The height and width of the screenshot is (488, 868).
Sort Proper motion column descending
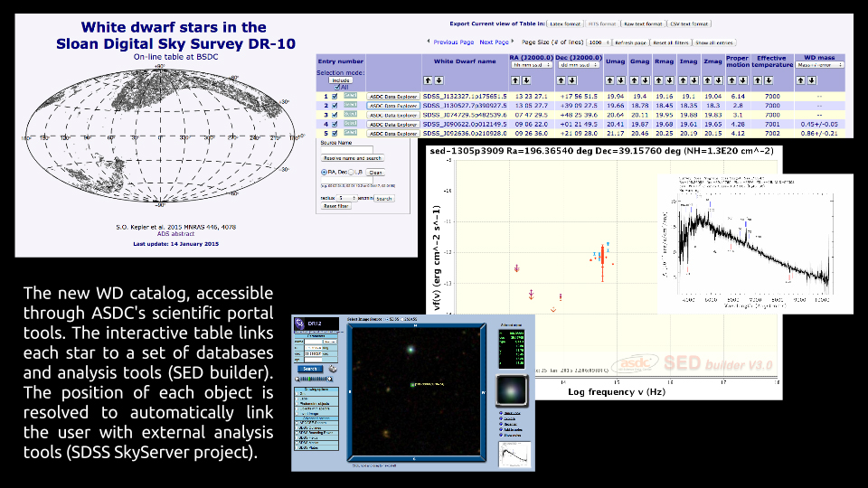tap(743, 80)
